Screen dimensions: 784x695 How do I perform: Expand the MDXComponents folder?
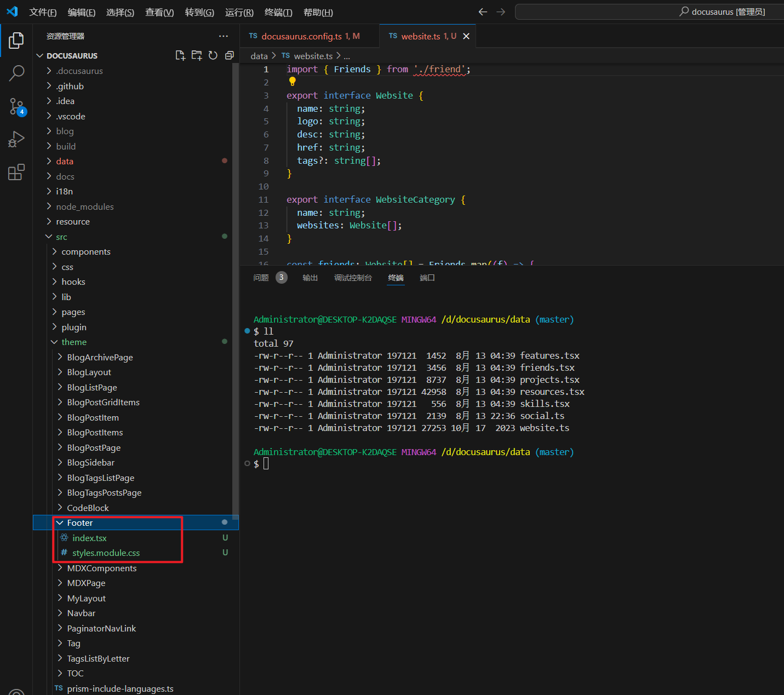coord(136,568)
